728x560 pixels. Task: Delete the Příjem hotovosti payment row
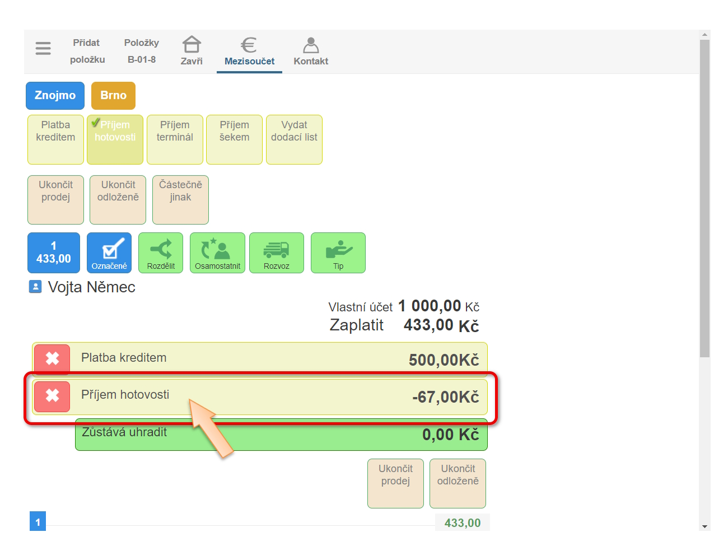[x=52, y=396]
